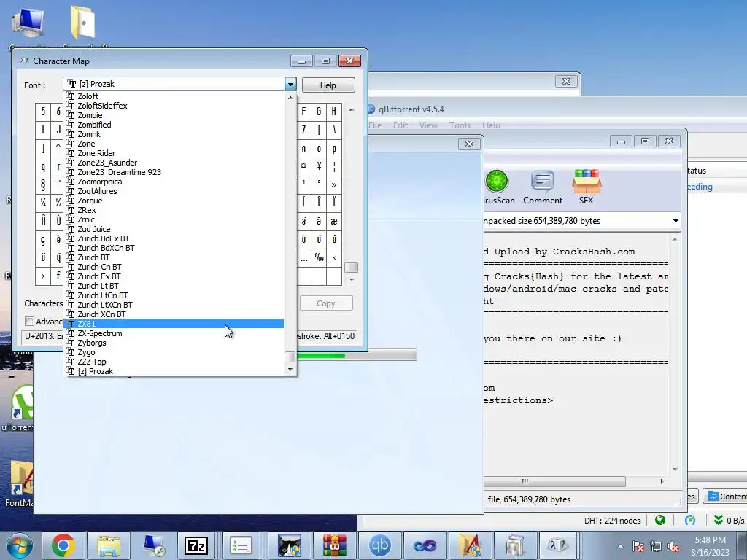This screenshot has height=560, width=747.
Task: Select the Zyborgs font
Action: (x=174, y=343)
